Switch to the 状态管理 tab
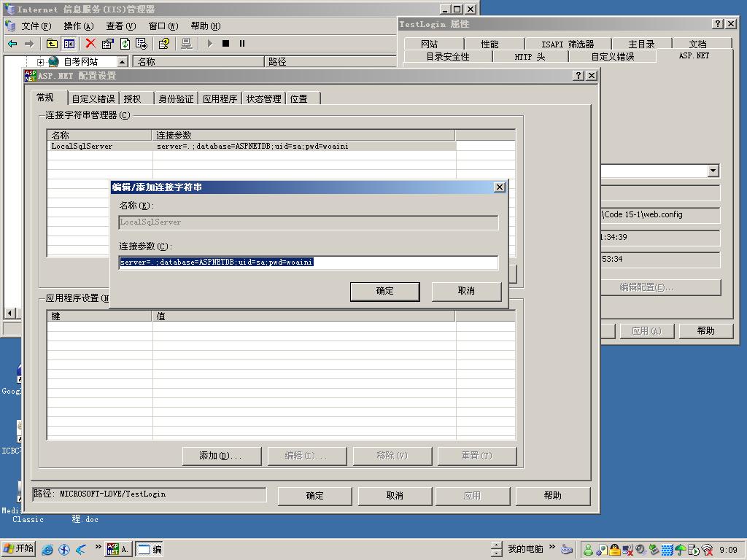 [263, 97]
